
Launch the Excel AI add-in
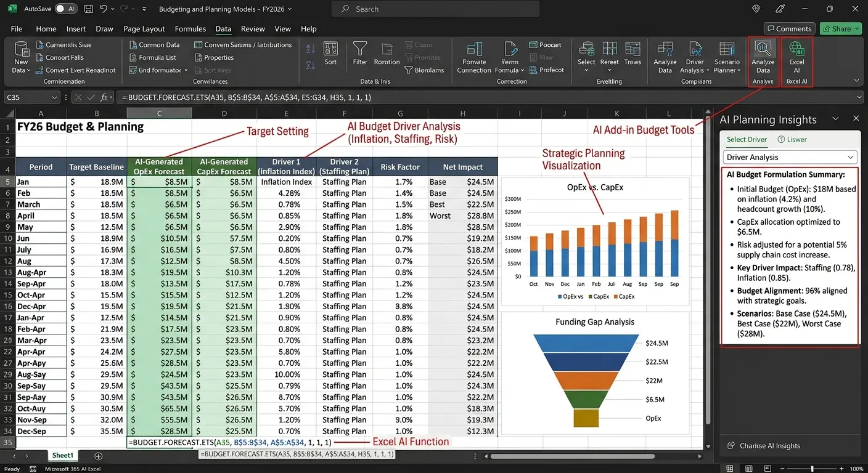pos(796,58)
